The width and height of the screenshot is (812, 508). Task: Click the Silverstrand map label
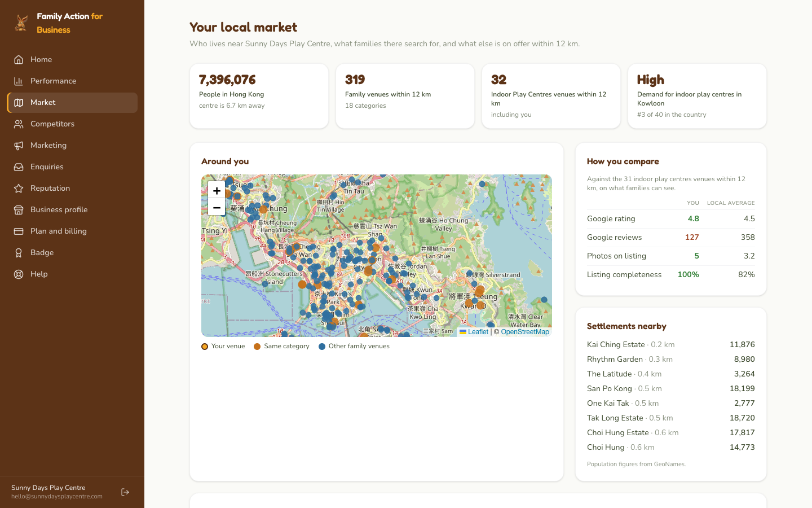pos(493,275)
